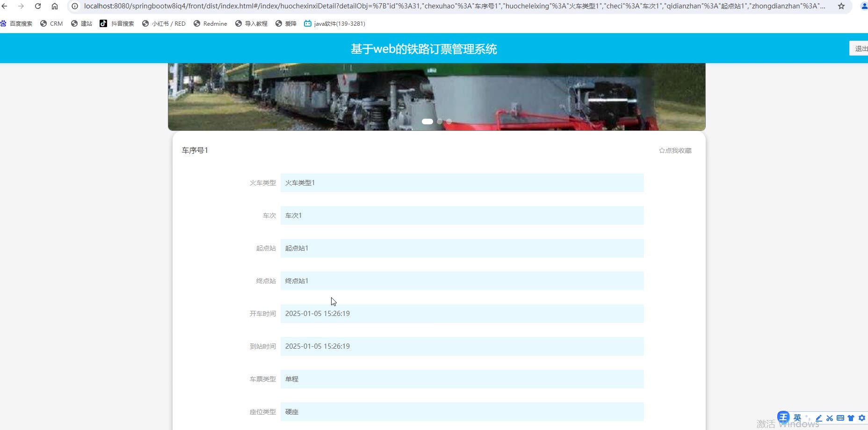Toggle the 英 language mode in IME bar

[797, 417]
